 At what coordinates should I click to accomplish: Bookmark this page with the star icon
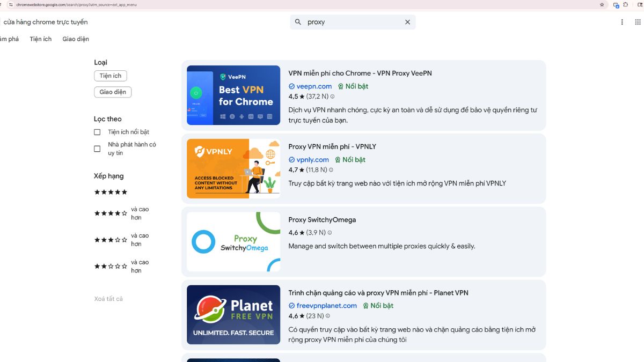coord(602,4)
